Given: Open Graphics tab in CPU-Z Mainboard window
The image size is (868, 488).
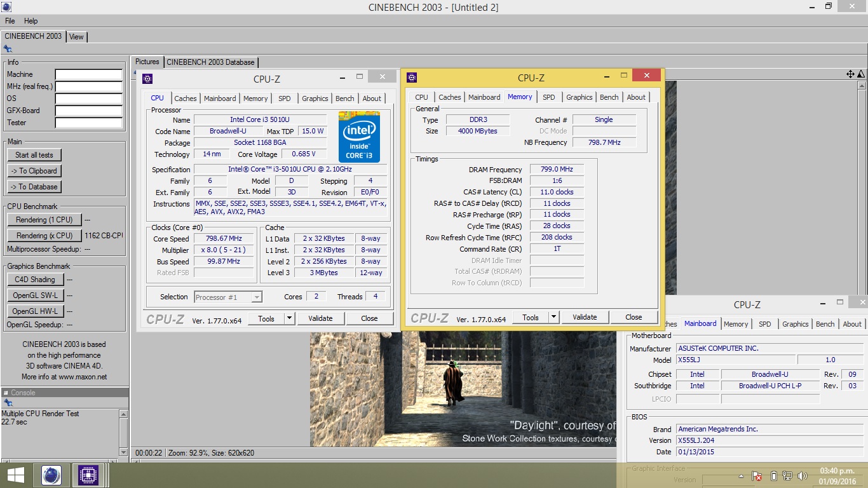Looking at the screenshot, I should click(x=796, y=324).
